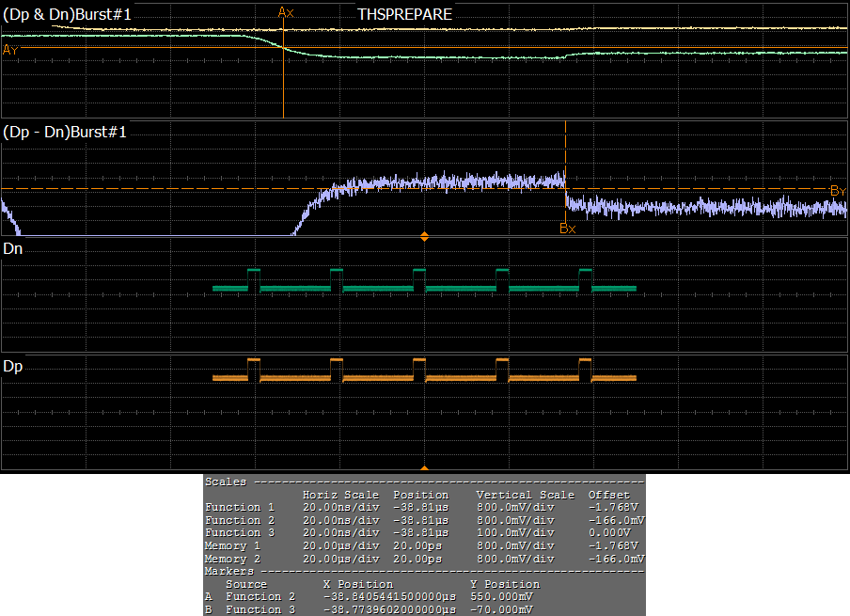This screenshot has width=850, height=616.
Task: Select the Vertical Scale column header
Action: [525, 495]
